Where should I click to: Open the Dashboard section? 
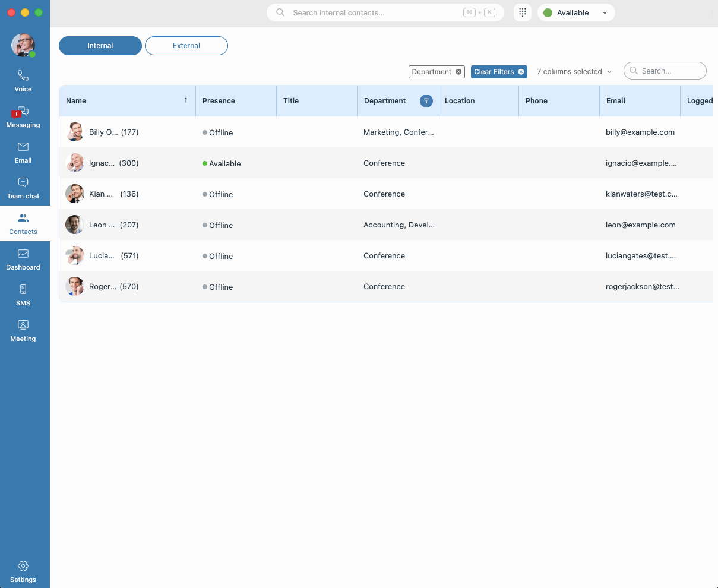pyautogui.click(x=23, y=259)
